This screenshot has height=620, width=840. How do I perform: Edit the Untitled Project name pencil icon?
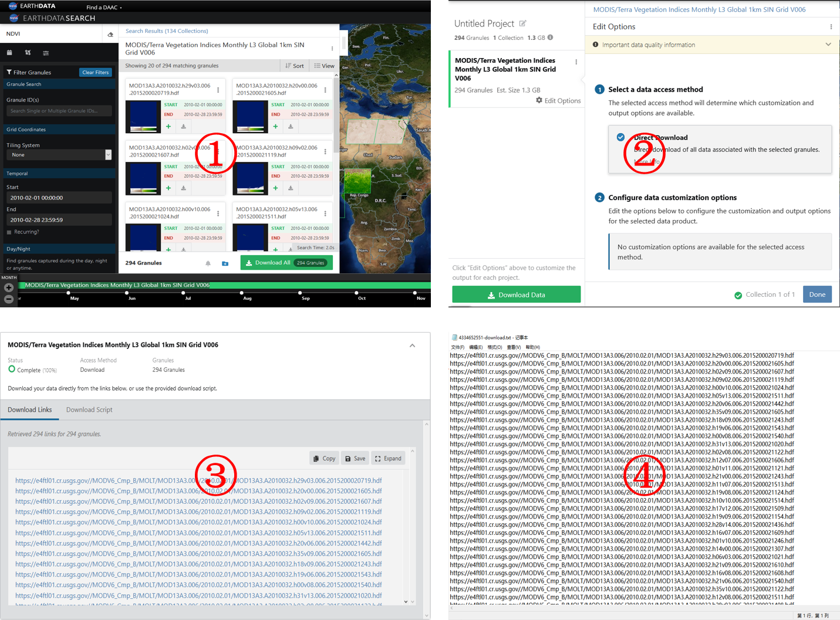click(x=522, y=23)
